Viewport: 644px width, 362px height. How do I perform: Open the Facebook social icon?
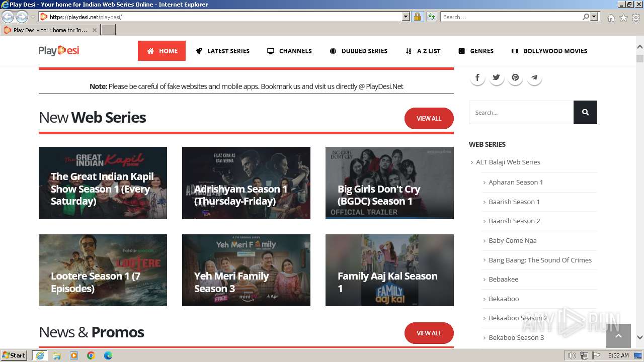point(477,77)
